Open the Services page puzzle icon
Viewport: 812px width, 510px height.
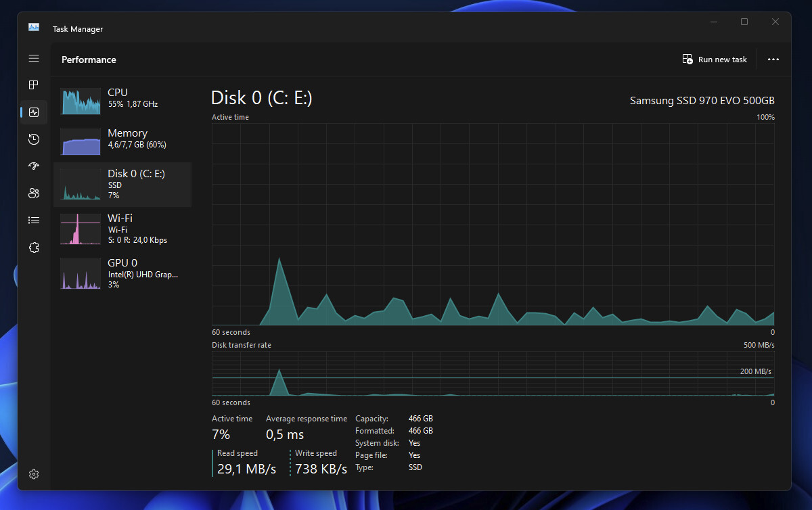pos(34,248)
